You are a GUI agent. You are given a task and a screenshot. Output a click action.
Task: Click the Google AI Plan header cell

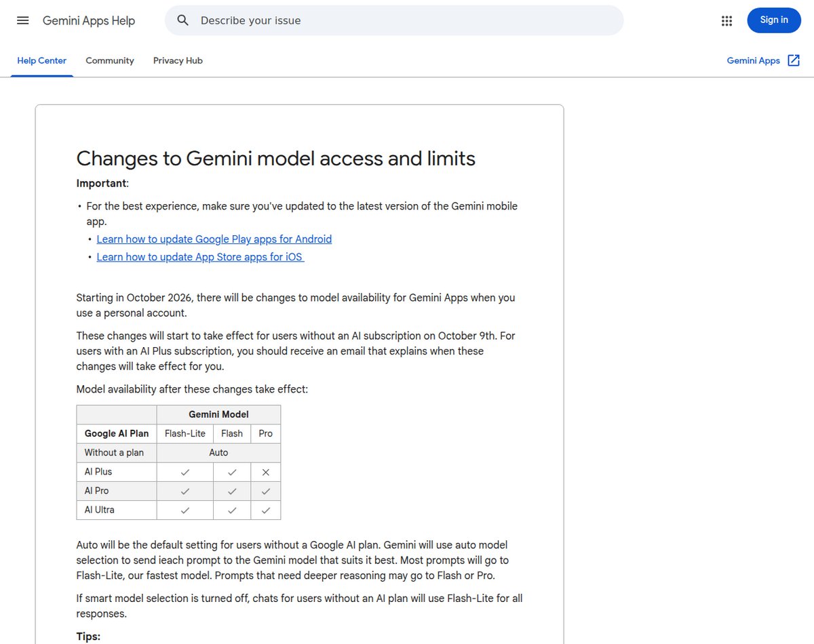117,433
